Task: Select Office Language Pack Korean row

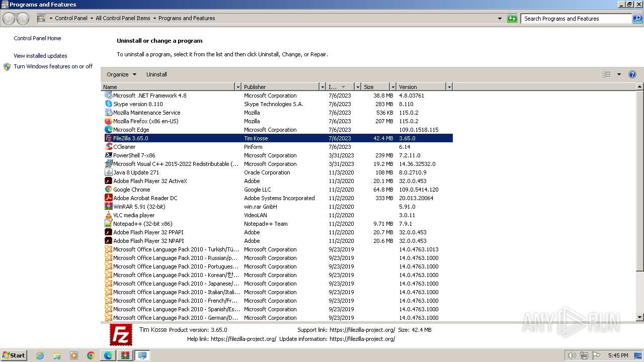Action: (278, 275)
